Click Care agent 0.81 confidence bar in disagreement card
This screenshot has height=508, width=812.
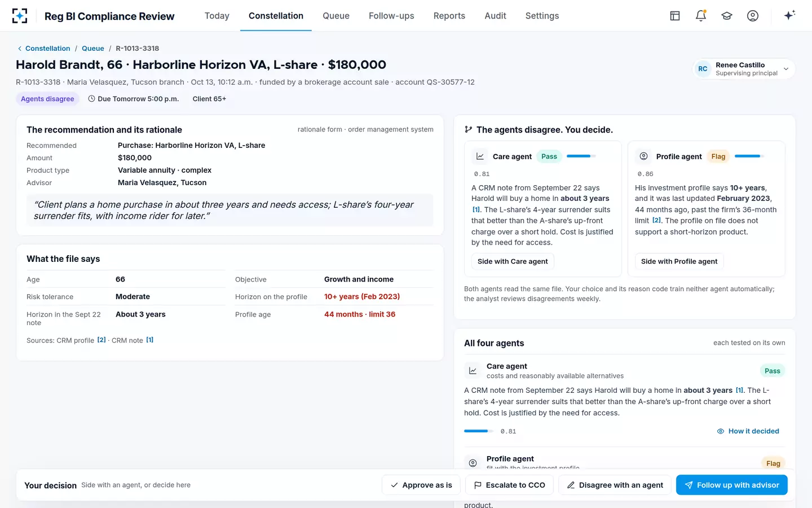(x=581, y=156)
